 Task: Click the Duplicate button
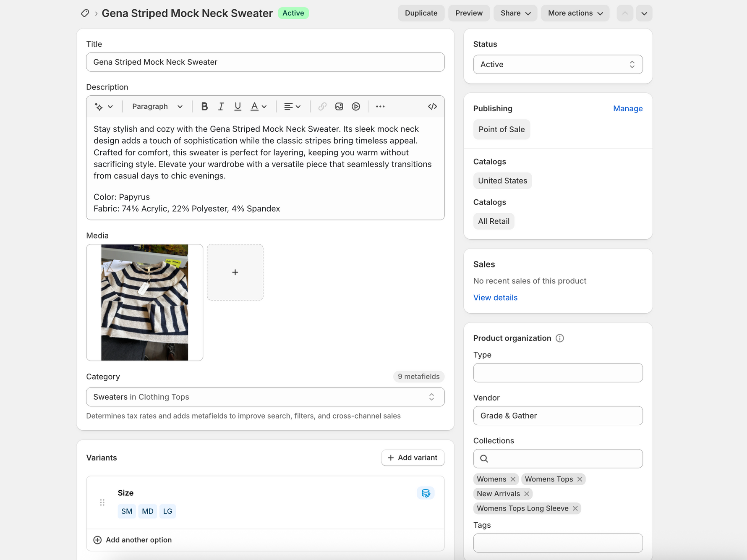click(x=421, y=13)
